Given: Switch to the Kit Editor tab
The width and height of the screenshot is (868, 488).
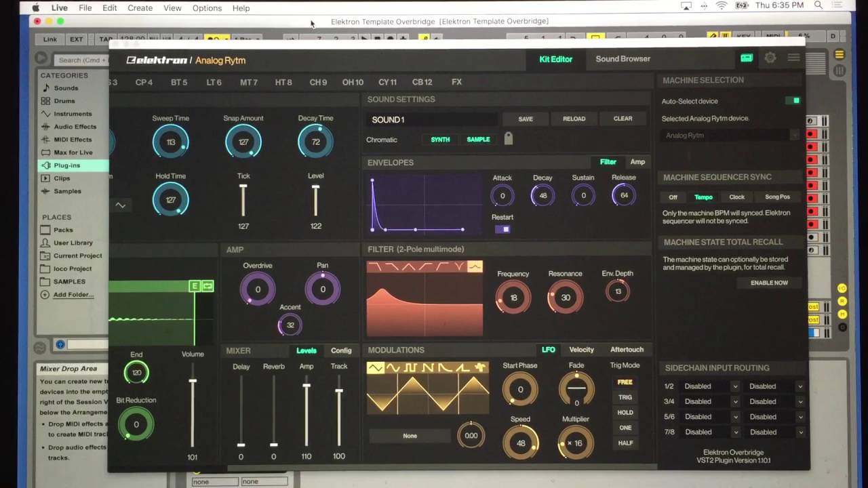Looking at the screenshot, I should tap(555, 59).
